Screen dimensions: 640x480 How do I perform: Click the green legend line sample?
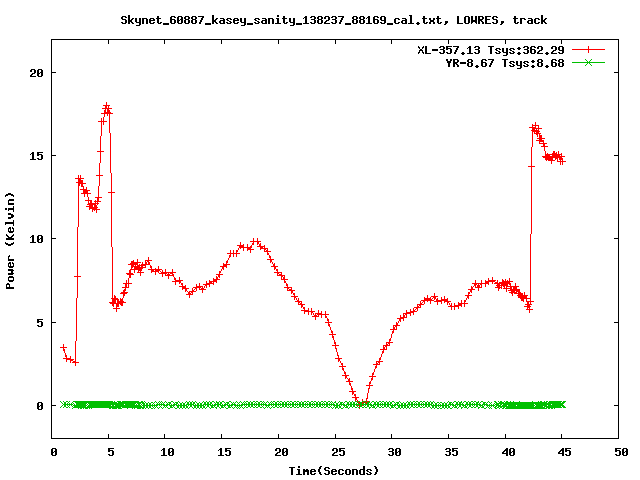(588, 62)
